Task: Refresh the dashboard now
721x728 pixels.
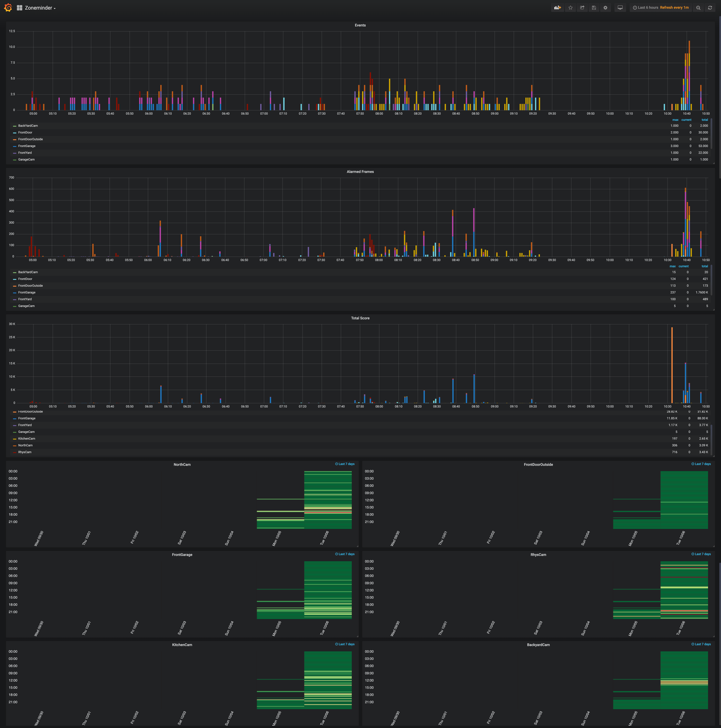Action: 710,8
